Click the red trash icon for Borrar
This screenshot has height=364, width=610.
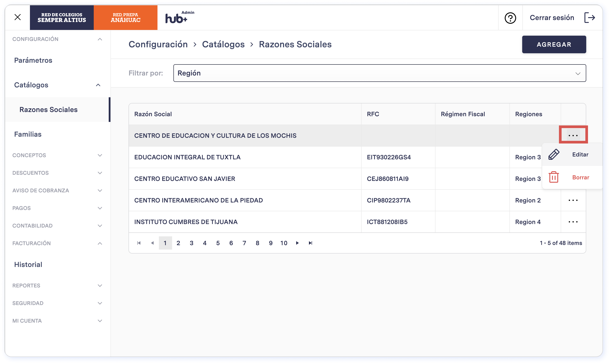(x=554, y=177)
